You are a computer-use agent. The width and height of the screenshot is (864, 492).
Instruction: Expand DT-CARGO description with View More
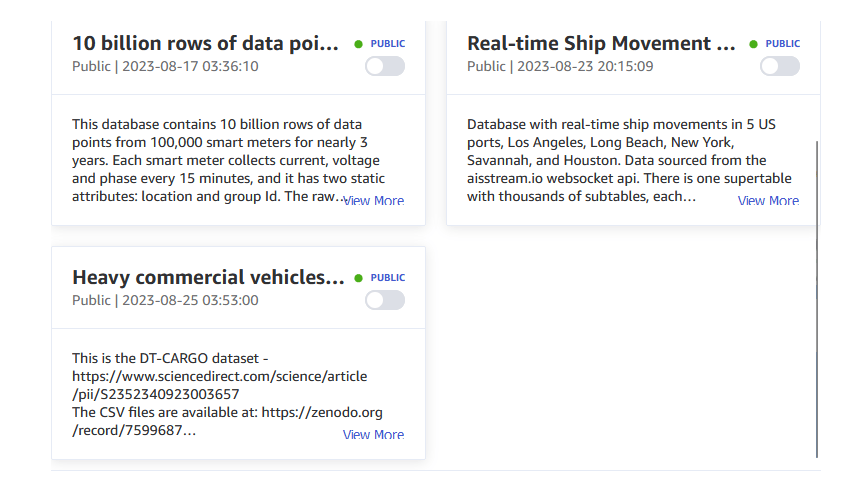coord(374,435)
